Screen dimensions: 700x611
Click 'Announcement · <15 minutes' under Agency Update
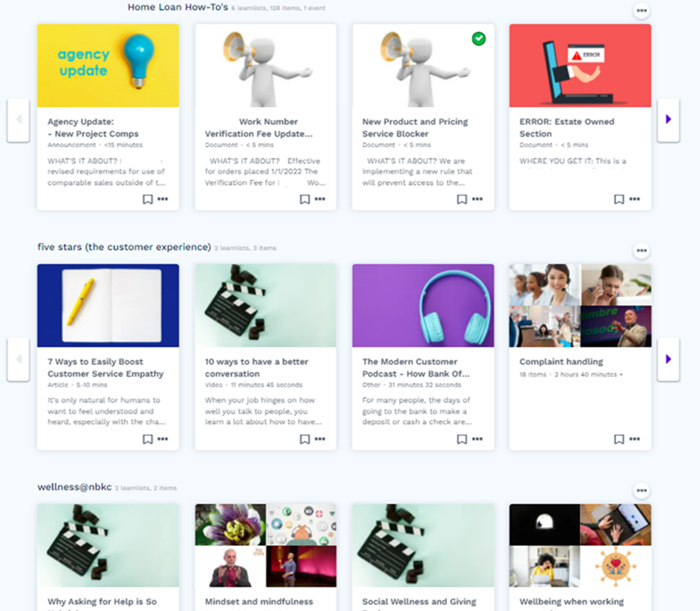click(x=95, y=145)
